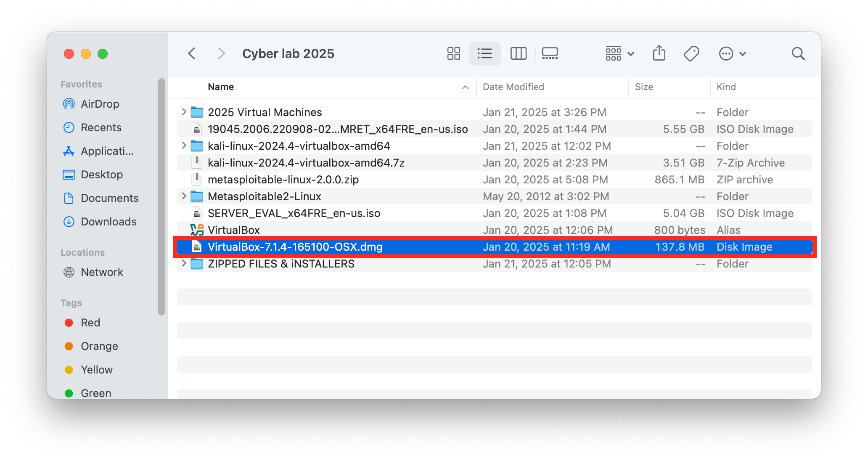The width and height of the screenshot is (868, 461).
Task: Sort by the Size column header
Action: pyautogui.click(x=643, y=87)
